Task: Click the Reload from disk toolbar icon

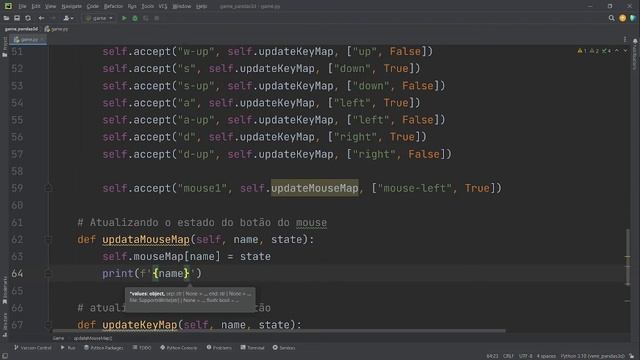Action: (x=28, y=18)
